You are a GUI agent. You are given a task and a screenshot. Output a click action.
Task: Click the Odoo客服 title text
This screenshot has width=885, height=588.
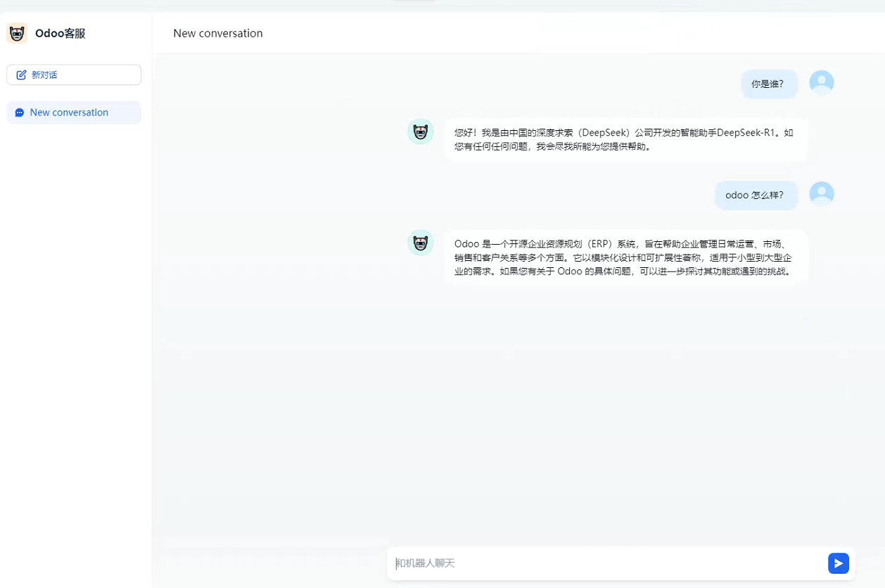61,33
